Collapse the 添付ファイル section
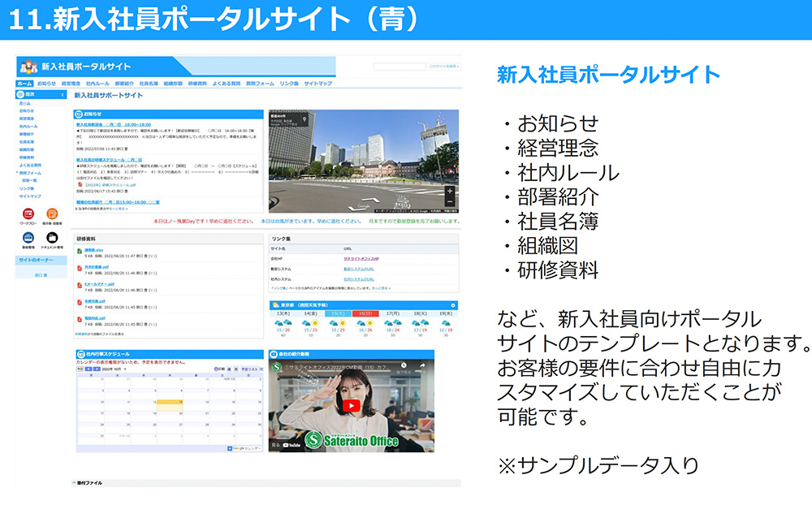 [x=74, y=483]
